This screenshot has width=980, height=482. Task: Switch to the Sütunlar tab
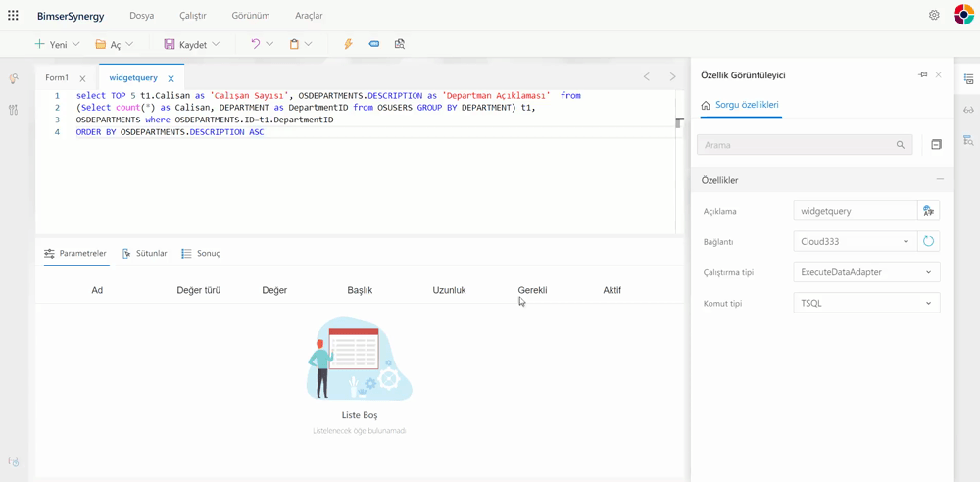[x=144, y=254]
